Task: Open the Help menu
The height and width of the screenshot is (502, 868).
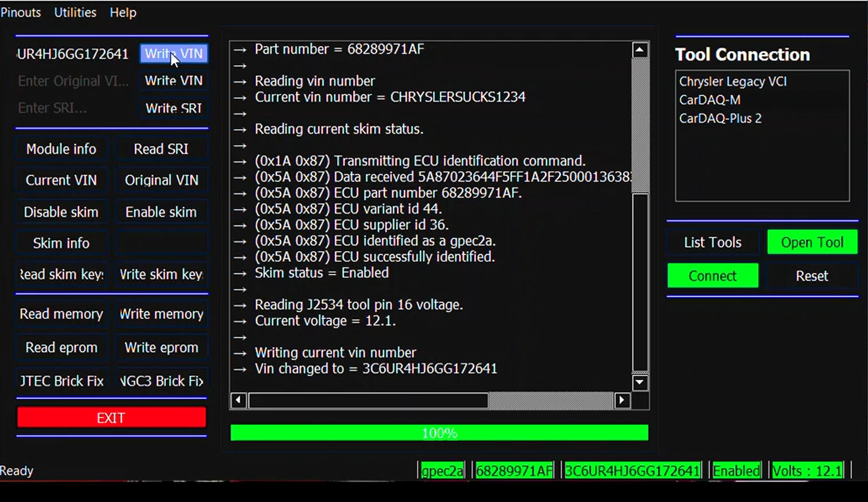Action: pos(123,13)
